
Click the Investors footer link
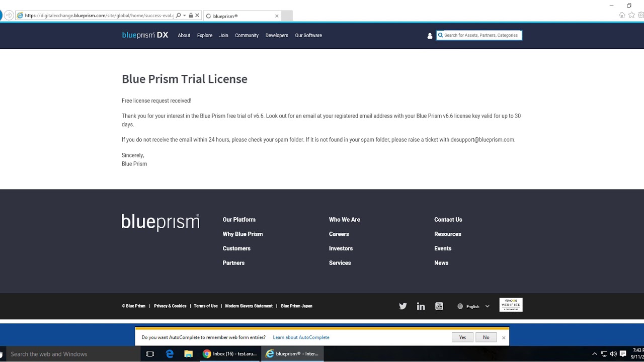coord(341,248)
